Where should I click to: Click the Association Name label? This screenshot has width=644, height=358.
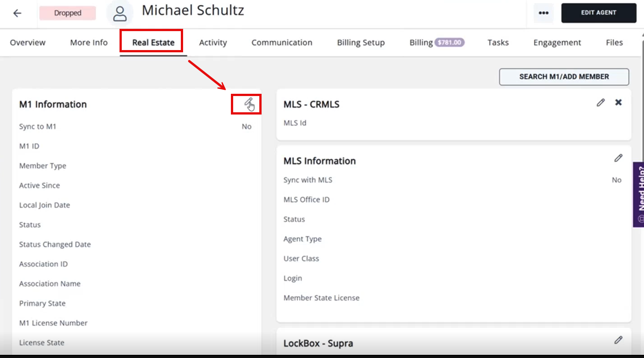point(50,284)
